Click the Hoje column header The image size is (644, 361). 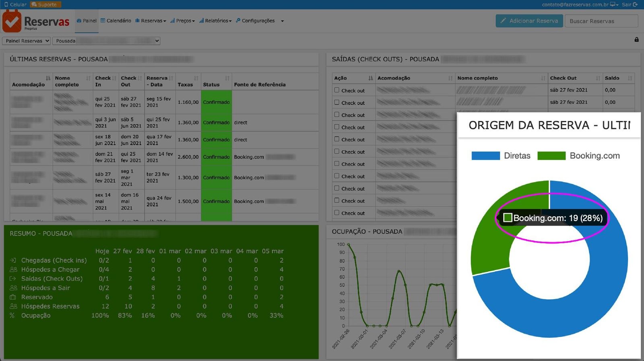102,251
